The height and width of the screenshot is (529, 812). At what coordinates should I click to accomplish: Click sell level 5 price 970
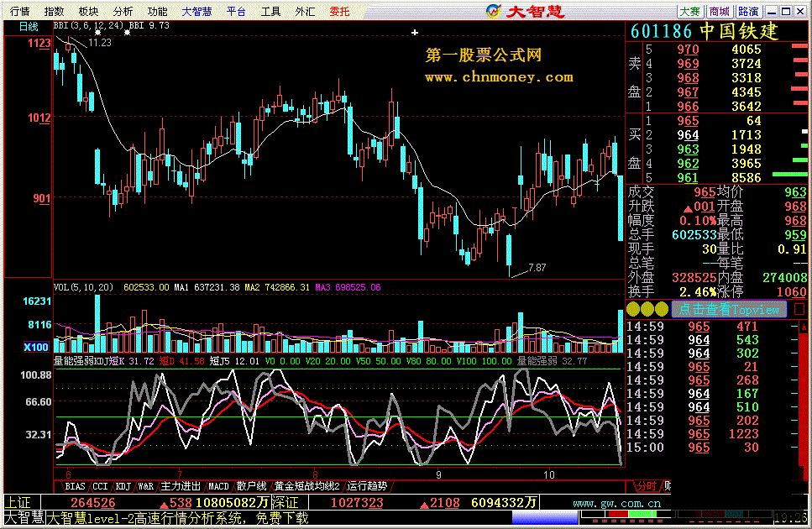[x=688, y=50]
